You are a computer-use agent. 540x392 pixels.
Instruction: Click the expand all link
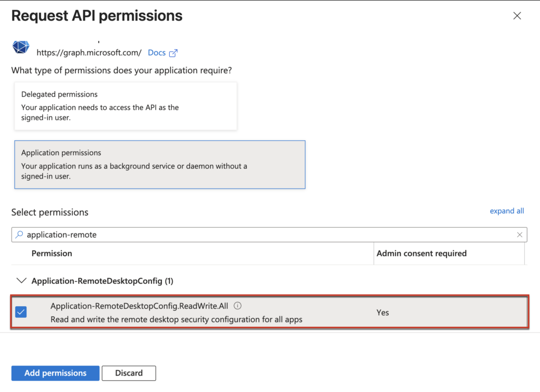point(507,211)
